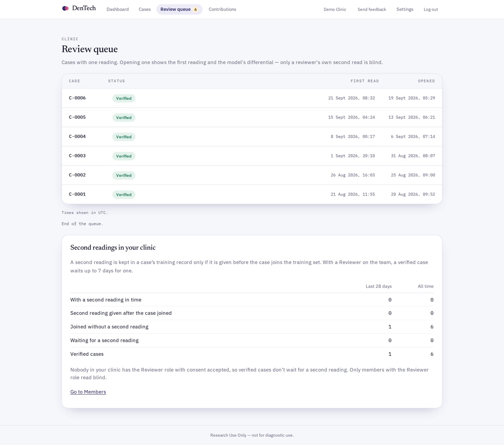Click the Last 28 days column label
Viewport: 504px width, 445px height.
click(x=379, y=286)
